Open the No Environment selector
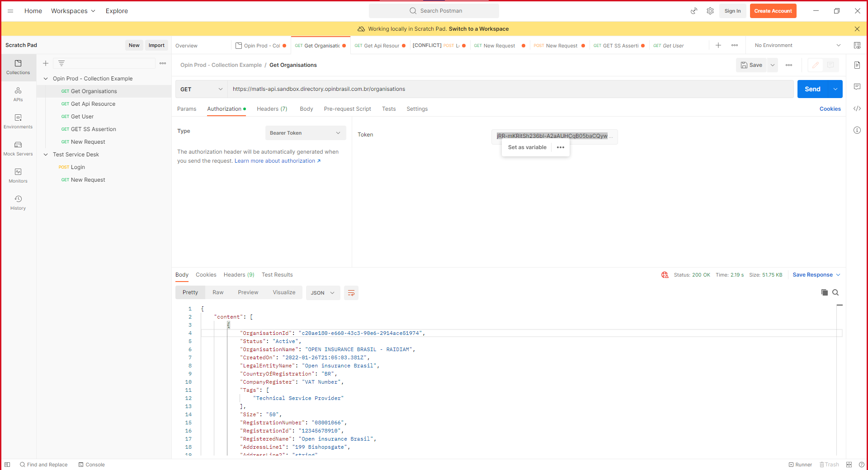 tap(797, 45)
